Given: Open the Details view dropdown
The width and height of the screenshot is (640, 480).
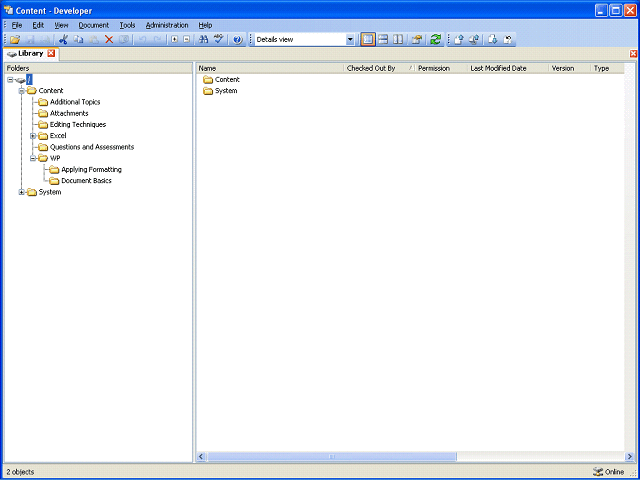Looking at the screenshot, I should coord(350,40).
